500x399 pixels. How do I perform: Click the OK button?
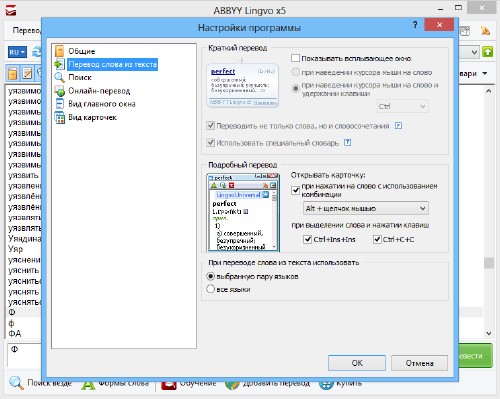[x=357, y=363]
